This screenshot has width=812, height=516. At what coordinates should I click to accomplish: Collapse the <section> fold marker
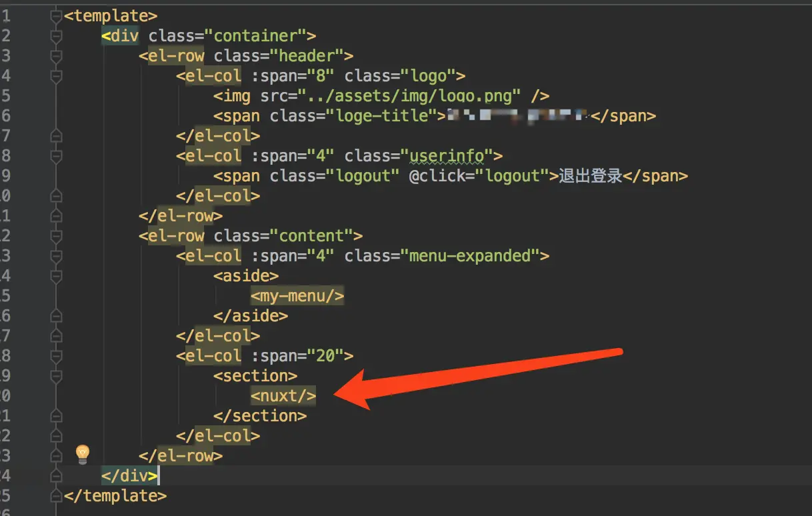point(56,376)
